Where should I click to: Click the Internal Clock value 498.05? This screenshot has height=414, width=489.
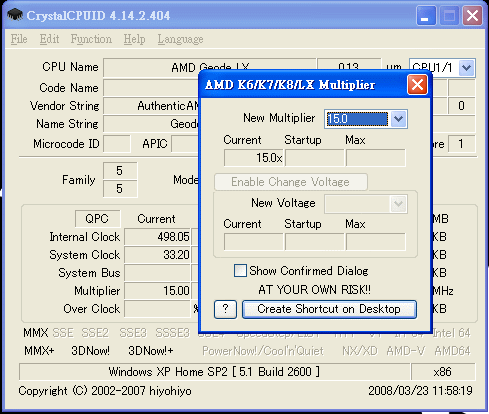157,237
